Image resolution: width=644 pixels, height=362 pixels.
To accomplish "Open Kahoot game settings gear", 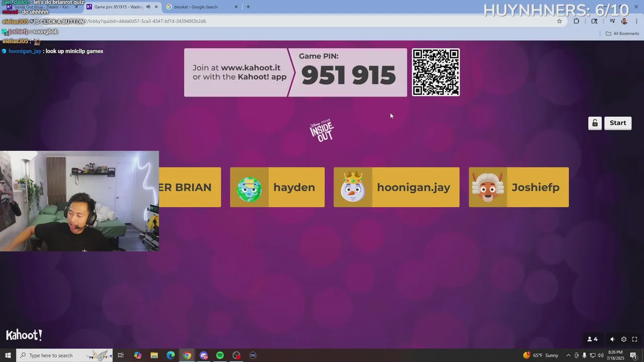I will tap(624, 339).
